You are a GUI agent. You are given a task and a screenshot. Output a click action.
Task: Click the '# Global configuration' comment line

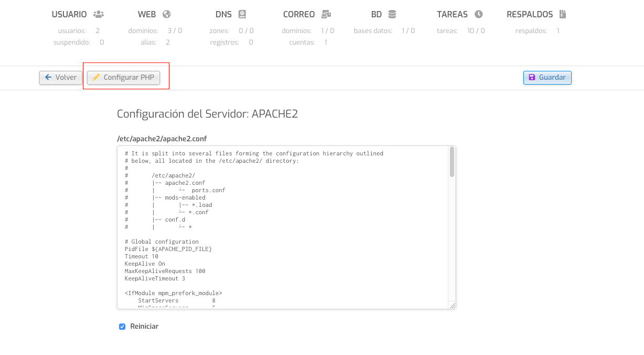coord(162,242)
